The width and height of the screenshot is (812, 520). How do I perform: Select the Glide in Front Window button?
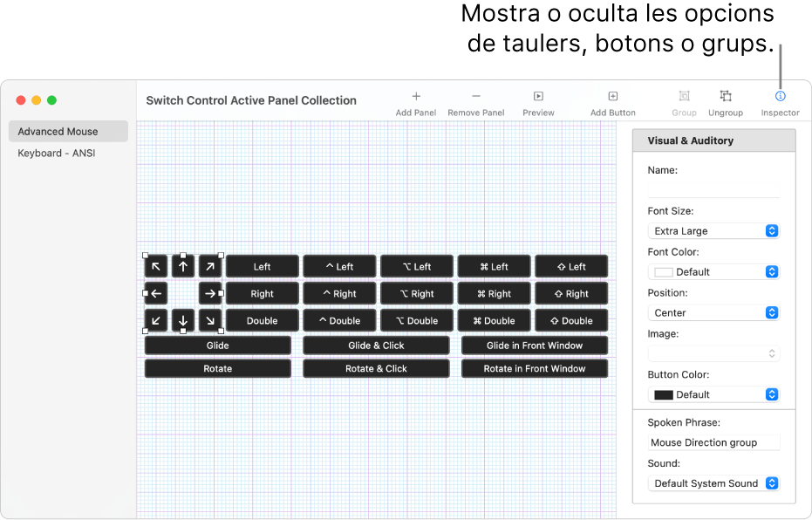pyautogui.click(x=535, y=346)
